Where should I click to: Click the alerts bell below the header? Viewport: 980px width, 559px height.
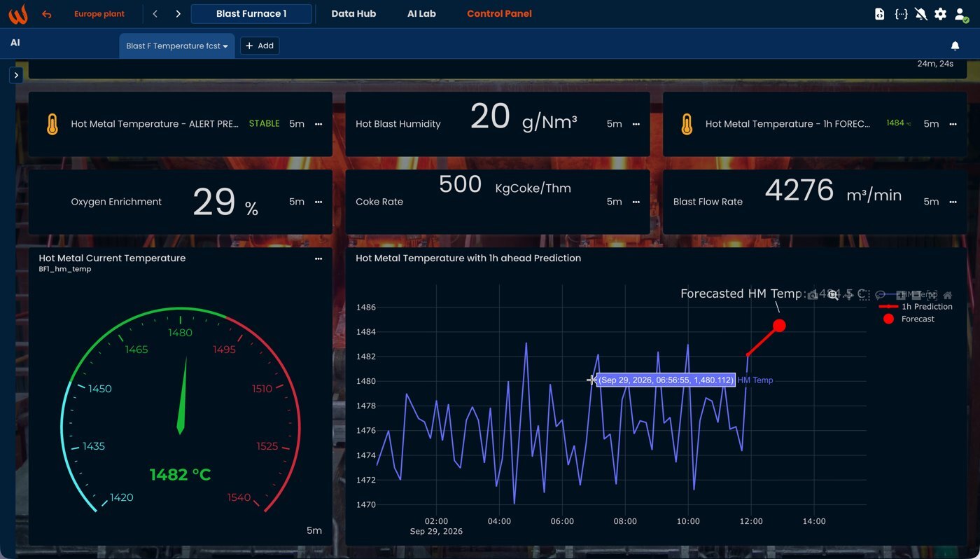click(955, 46)
